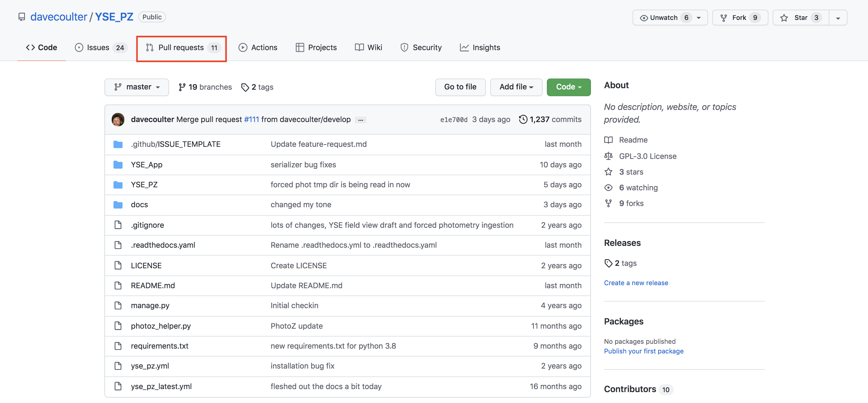Open the 'Initial checkin' commit message

coord(294,305)
